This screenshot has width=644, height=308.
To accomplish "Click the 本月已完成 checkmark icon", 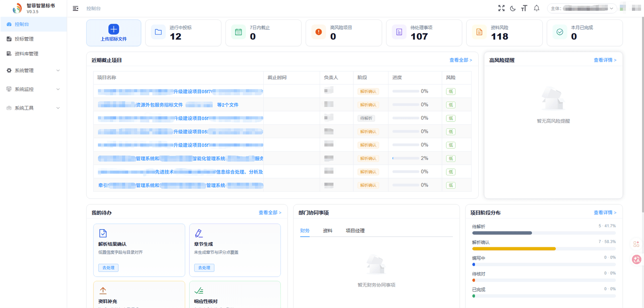I will tap(559, 32).
